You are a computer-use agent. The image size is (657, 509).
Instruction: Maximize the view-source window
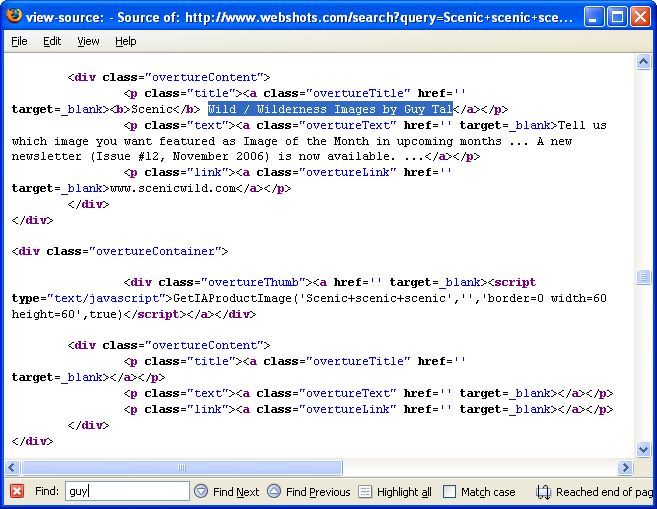point(617,17)
